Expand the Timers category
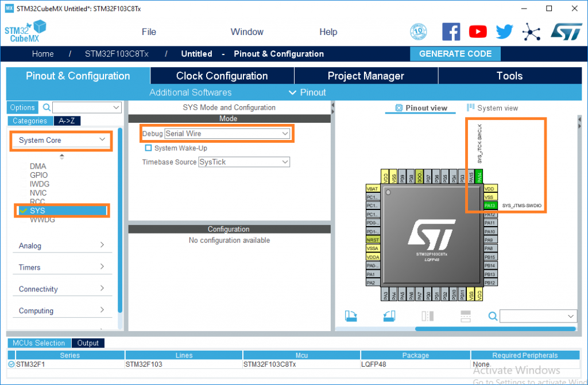 (62, 267)
